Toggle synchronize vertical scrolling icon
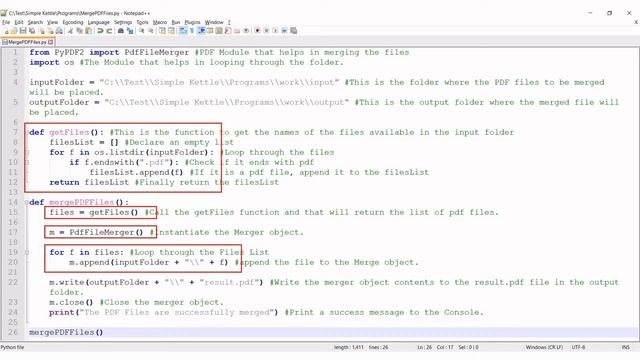Screen dimensions: 640x360 [x=162, y=31]
